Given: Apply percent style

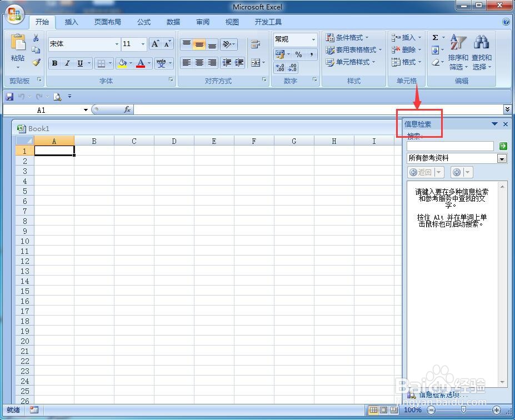Looking at the screenshot, I should 298,54.
